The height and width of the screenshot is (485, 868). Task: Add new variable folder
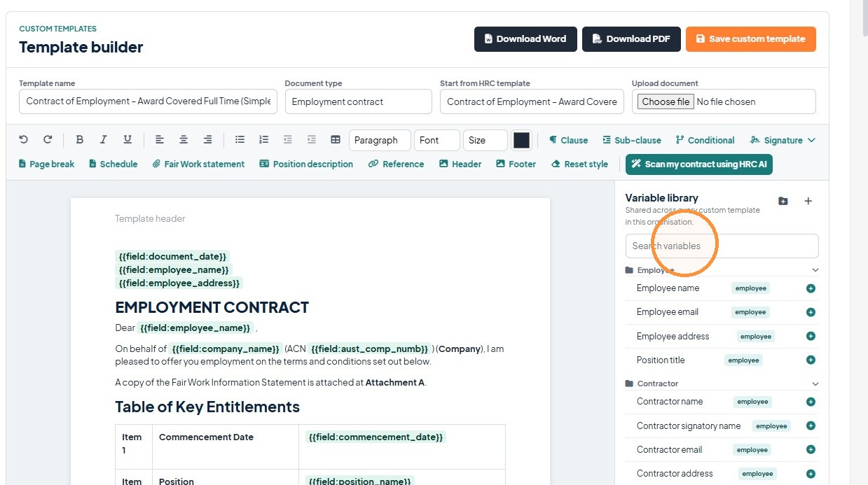pos(783,201)
